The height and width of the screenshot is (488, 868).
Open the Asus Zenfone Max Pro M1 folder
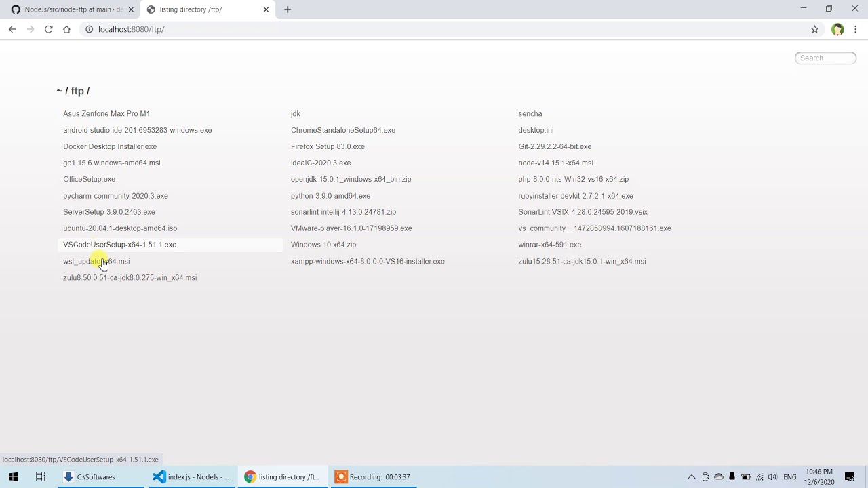(106, 114)
